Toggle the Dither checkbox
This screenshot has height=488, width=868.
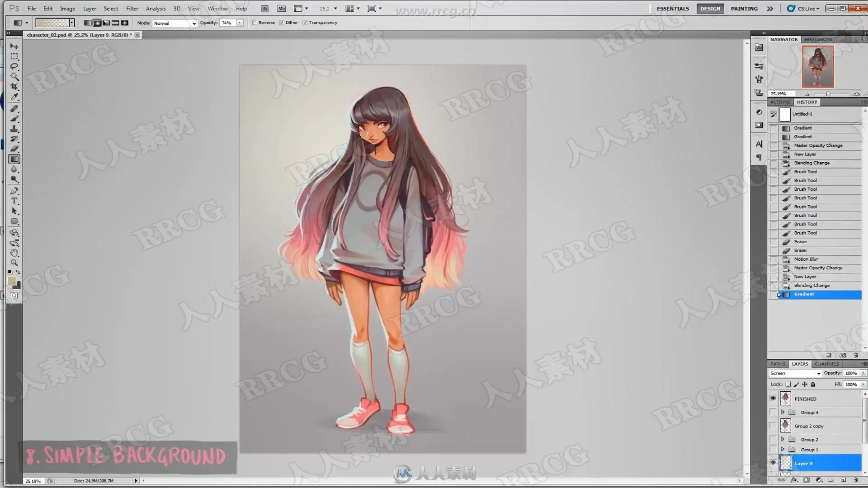[282, 23]
